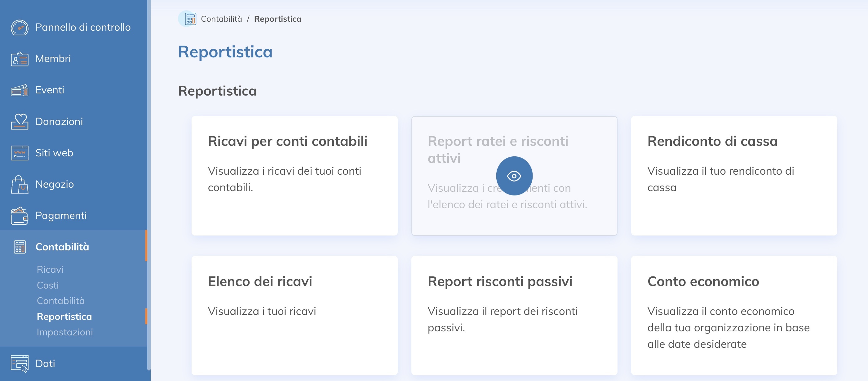Click the Pagamenti wallet icon
868x381 pixels.
(x=20, y=216)
